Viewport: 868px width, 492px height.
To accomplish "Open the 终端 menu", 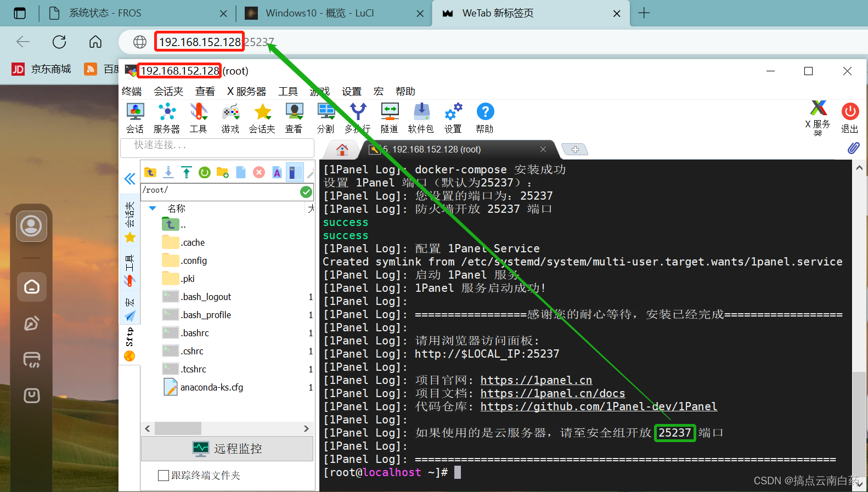I will click(x=132, y=91).
